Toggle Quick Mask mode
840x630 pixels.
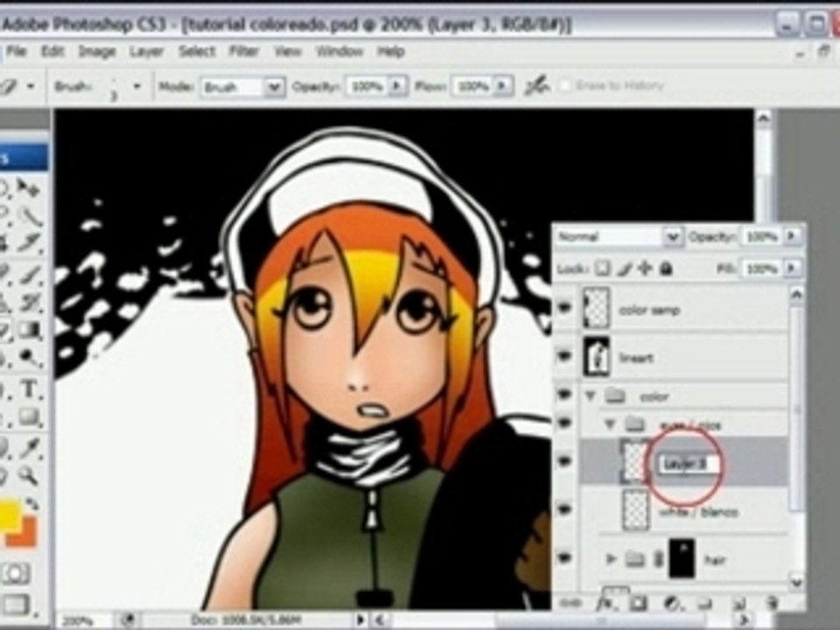coord(16,572)
